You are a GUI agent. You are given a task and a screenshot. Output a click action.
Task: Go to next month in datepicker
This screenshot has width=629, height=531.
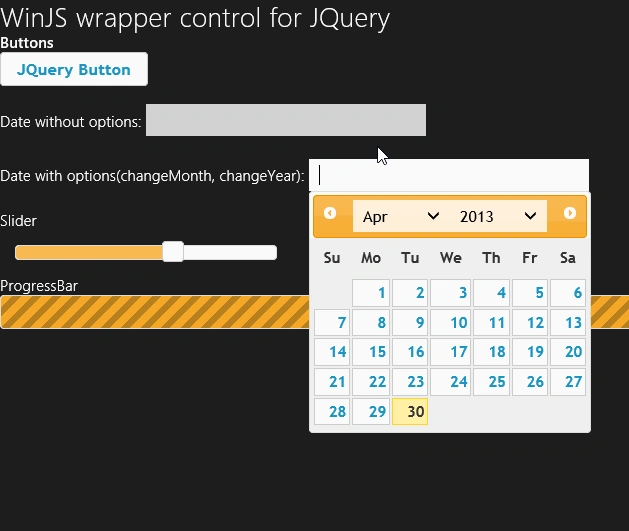pyautogui.click(x=570, y=213)
